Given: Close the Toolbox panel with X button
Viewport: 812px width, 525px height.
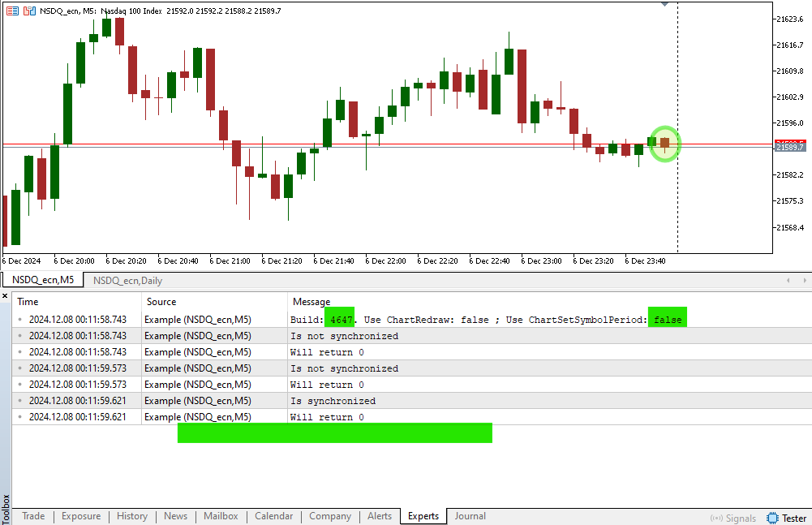Looking at the screenshot, I should point(5,296).
